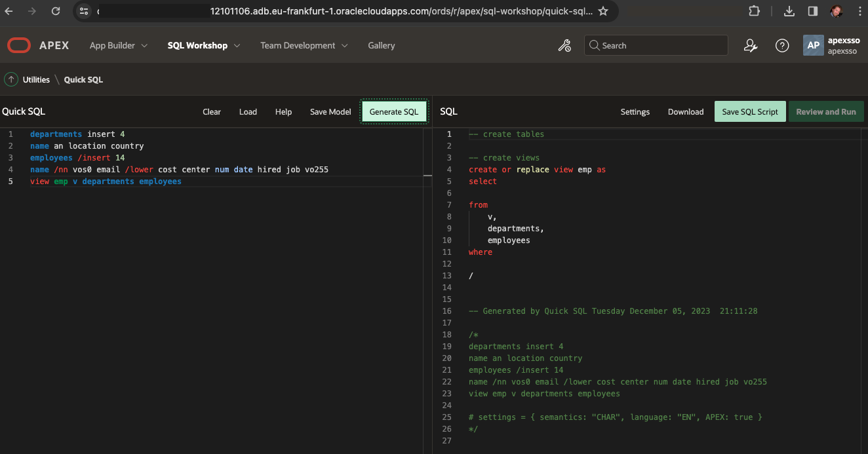Click 'create or replace view emp as' line

537,170
